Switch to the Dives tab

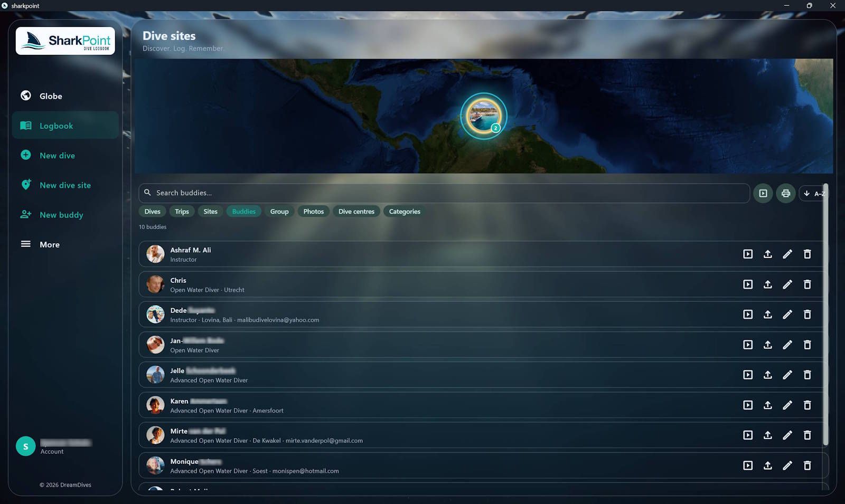tap(152, 212)
